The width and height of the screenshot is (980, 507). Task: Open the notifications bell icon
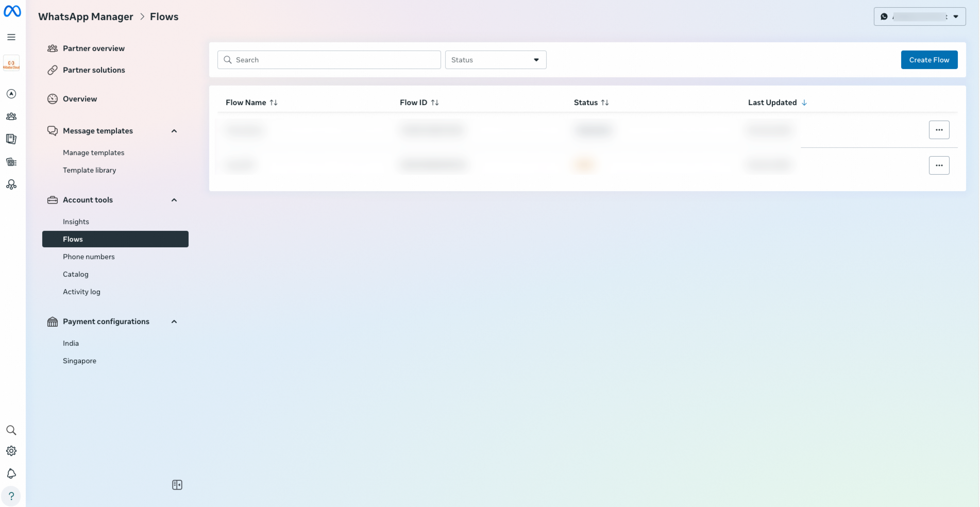(11, 474)
